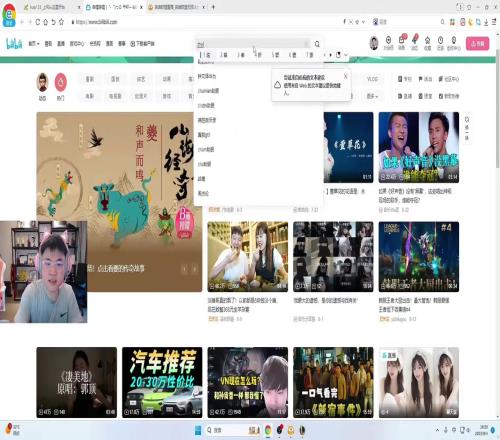Open the three girls live stream thumbnail
500x440 pixels.
[419, 382]
